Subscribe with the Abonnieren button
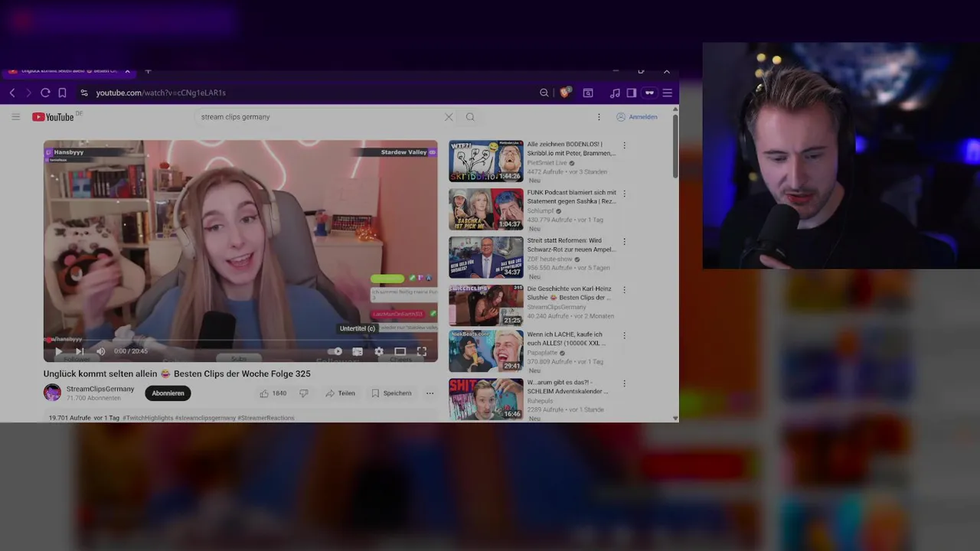Image resolution: width=980 pixels, height=551 pixels. [x=168, y=393]
